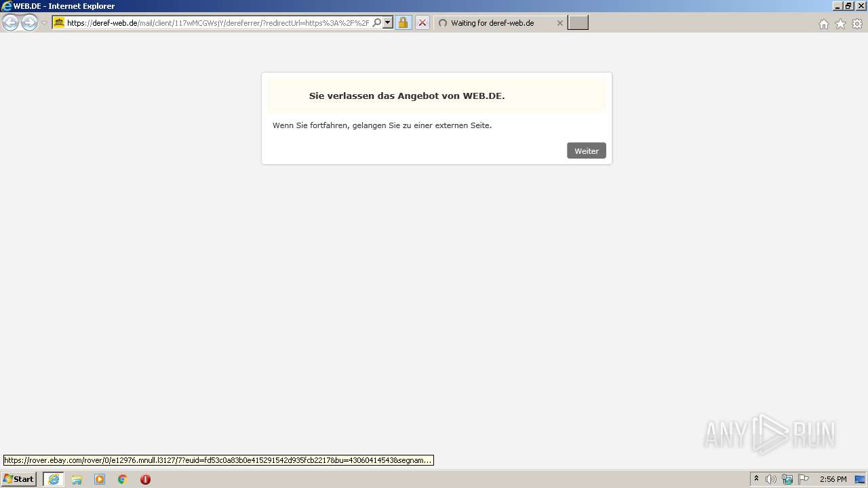Open a new tab

pyautogui.click(x=578, y=23)
